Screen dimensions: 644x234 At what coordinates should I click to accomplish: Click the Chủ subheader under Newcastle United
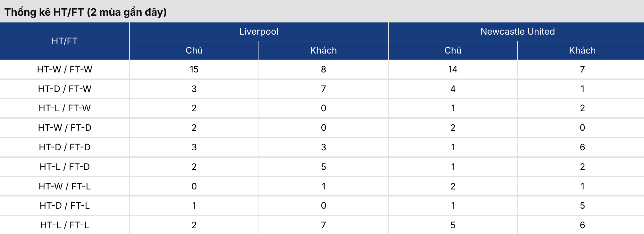(453, 50)
